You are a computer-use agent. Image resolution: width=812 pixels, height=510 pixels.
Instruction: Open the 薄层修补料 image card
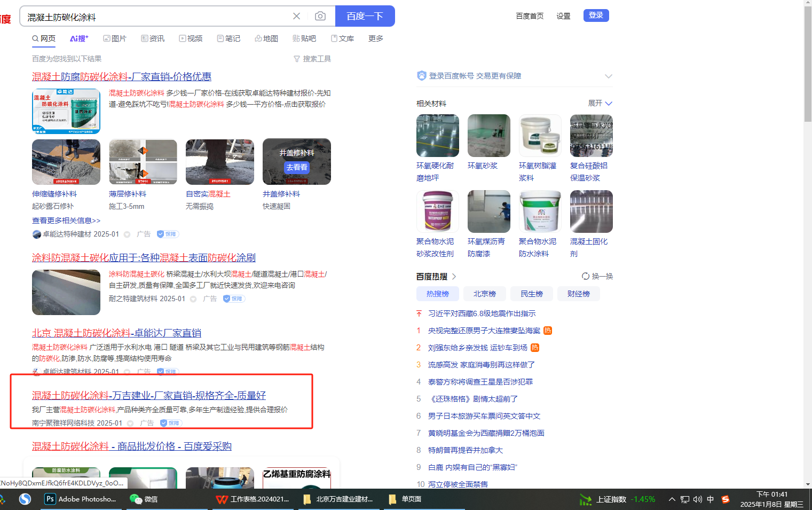143,162
